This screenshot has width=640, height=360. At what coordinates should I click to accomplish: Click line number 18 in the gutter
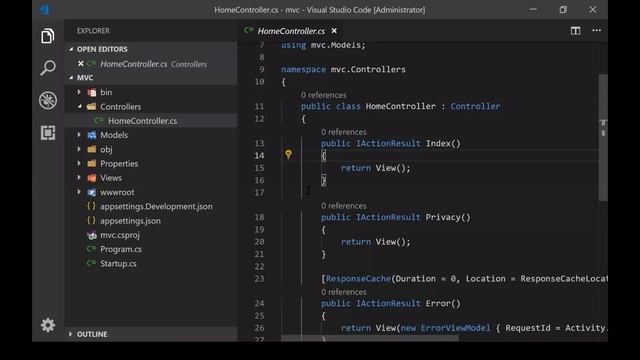(x=259, y=217)
